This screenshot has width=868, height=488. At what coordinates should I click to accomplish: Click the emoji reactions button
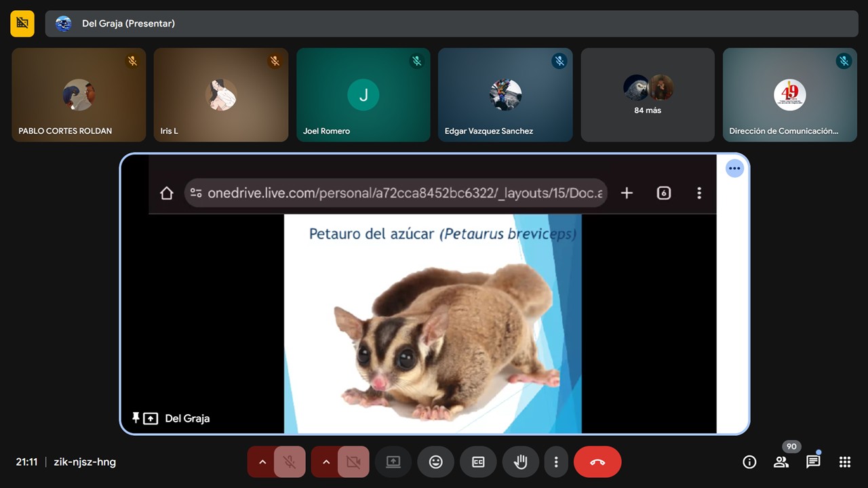[x=435, y=462]
